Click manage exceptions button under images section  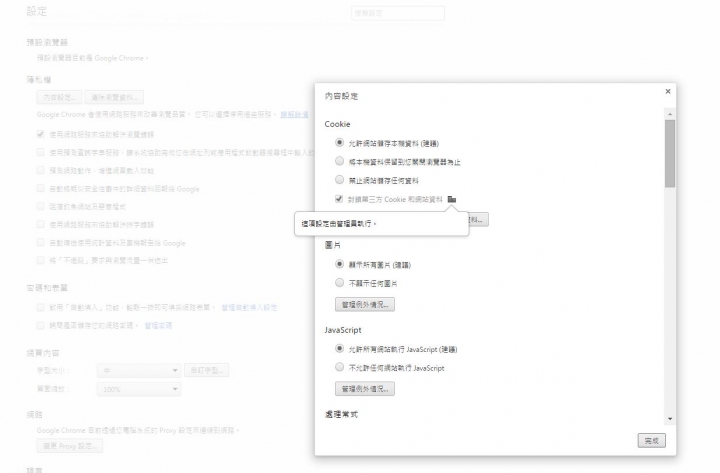click(x=365, y=304)
